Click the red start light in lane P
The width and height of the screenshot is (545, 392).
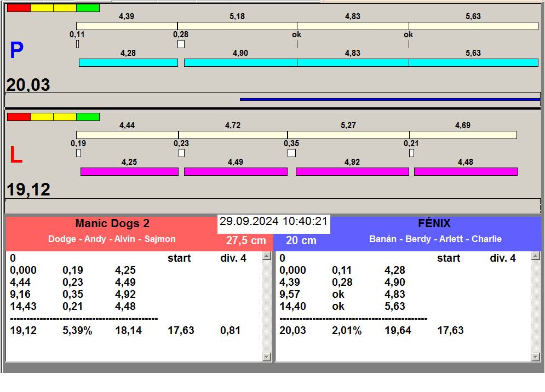pos(19,8)
